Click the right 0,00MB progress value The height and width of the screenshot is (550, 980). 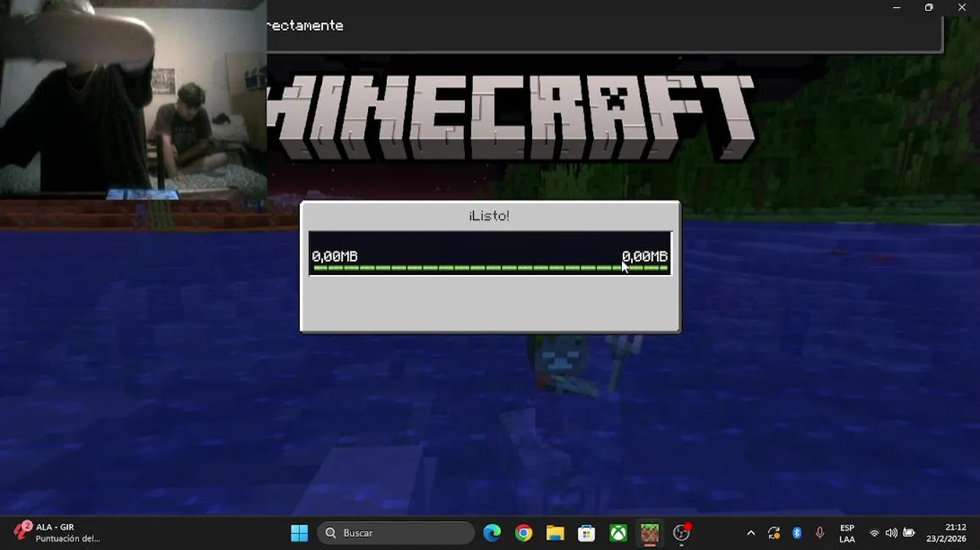(x=645, y=256)
